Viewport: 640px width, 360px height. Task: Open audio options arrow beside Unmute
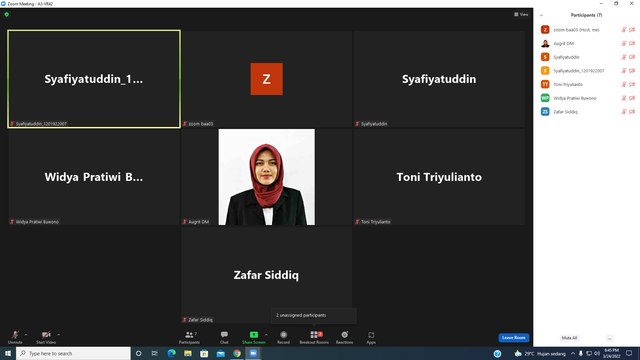coord(26,335)
